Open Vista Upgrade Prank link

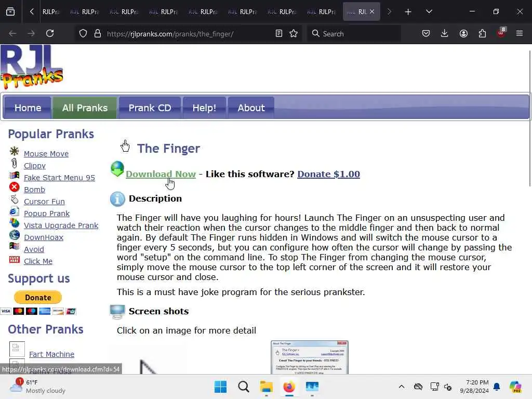coord(61,225)
